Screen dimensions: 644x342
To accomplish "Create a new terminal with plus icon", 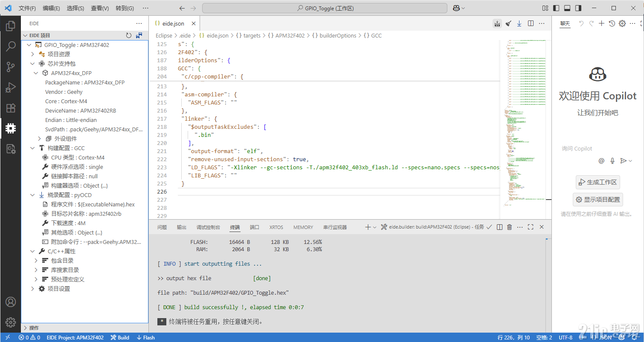I will 368,227.
